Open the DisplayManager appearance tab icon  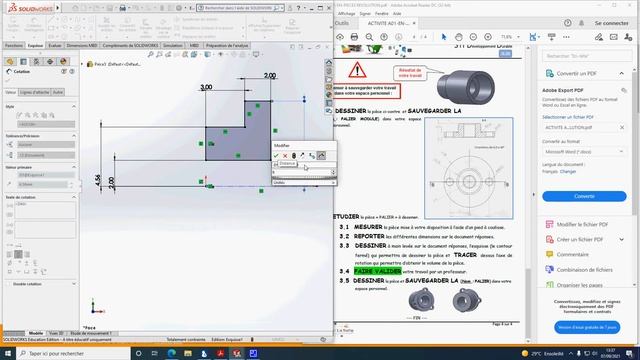click(x=63, y=61)
